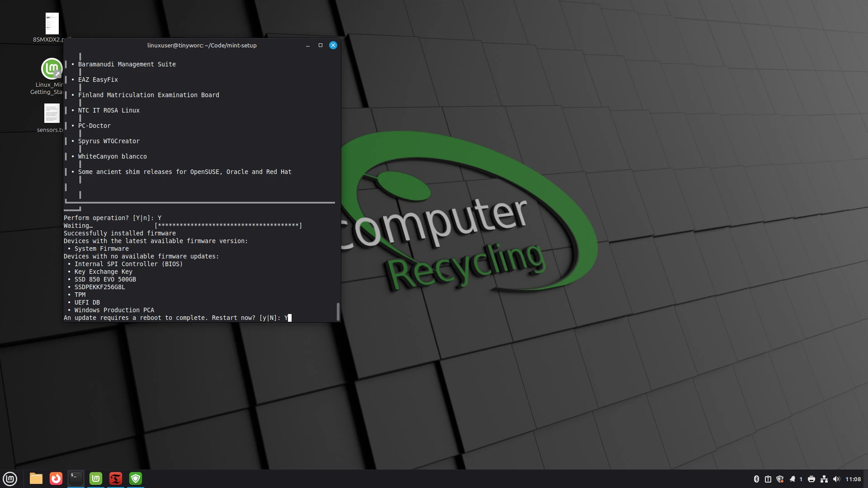This screenshot has width=868, height=488.
Task: Click 'Some ancient shim releases' line
Action: 185,172
